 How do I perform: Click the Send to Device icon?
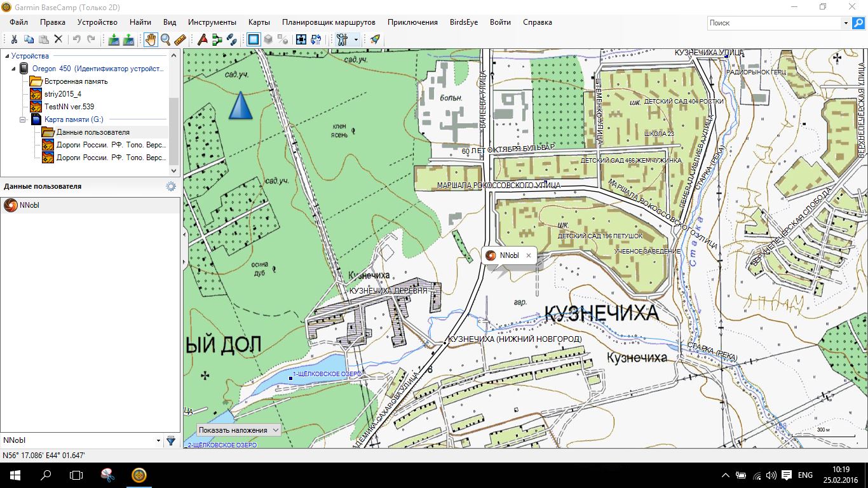(x=114, y=39)
